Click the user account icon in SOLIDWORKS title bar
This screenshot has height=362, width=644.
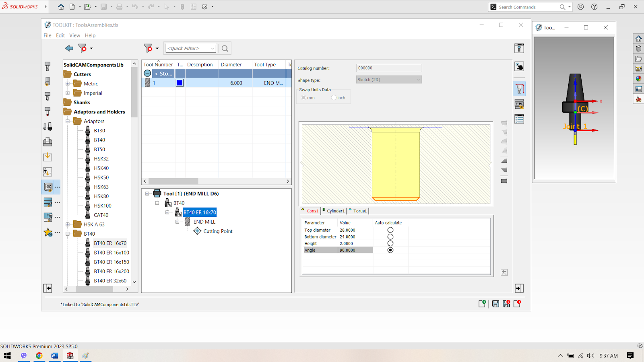tap(580, 7)
